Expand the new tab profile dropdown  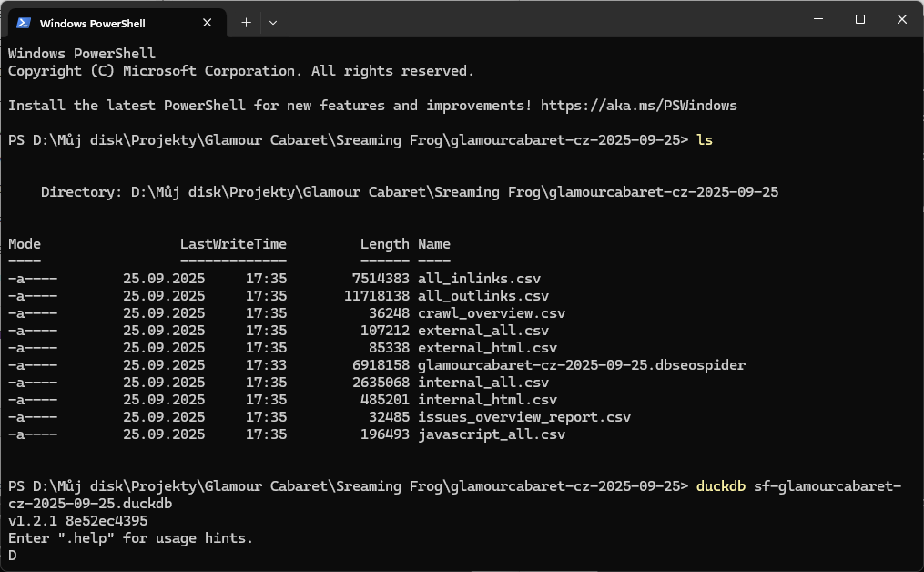[273, 23]
